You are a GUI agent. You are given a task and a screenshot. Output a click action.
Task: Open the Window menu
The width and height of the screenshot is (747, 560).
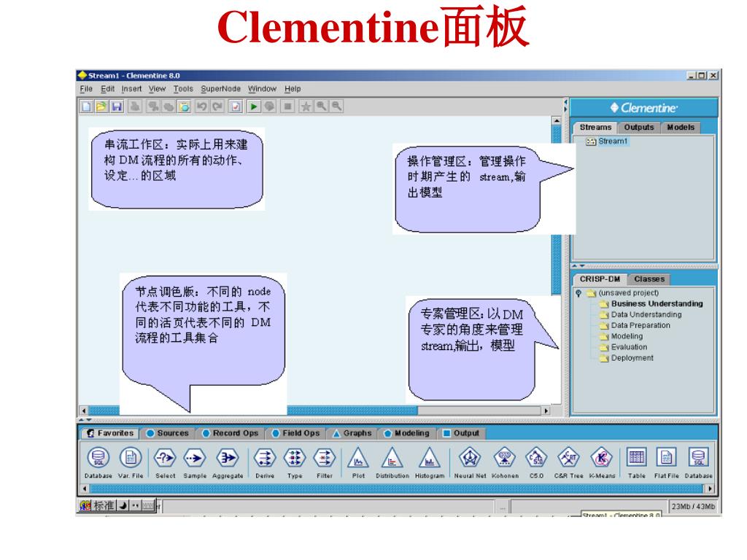262,88
